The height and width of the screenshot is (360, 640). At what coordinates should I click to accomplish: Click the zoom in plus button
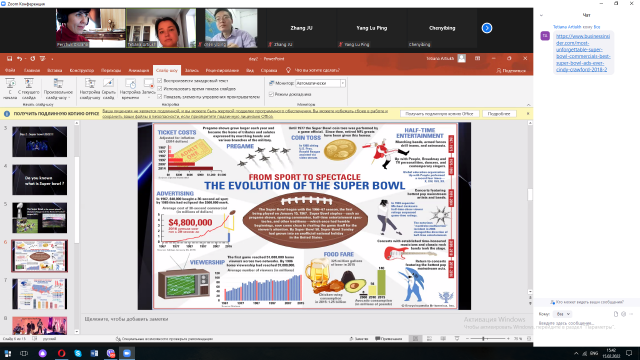coord(508,339)
